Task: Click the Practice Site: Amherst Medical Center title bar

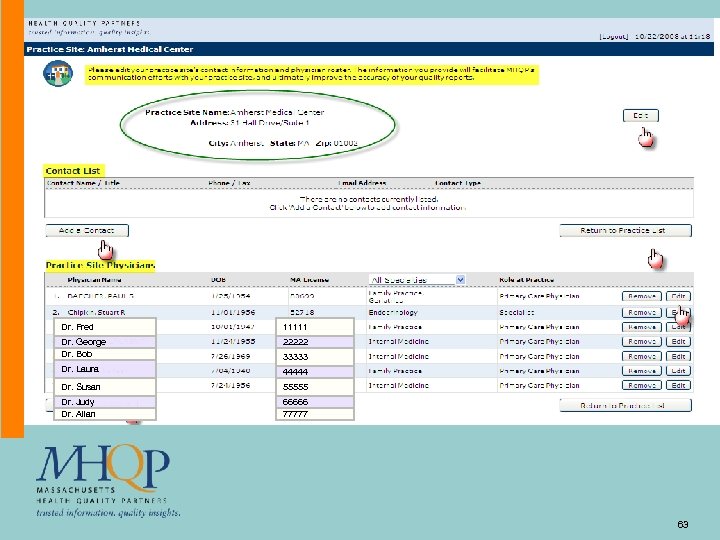Action: click(369, 49)
